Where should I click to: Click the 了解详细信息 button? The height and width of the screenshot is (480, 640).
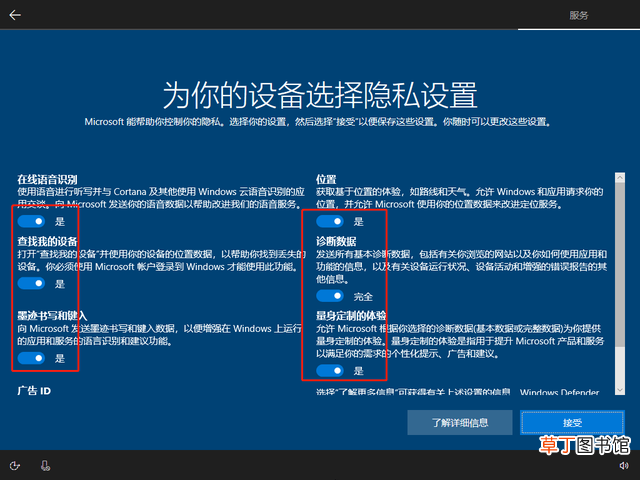pos(460,422)
